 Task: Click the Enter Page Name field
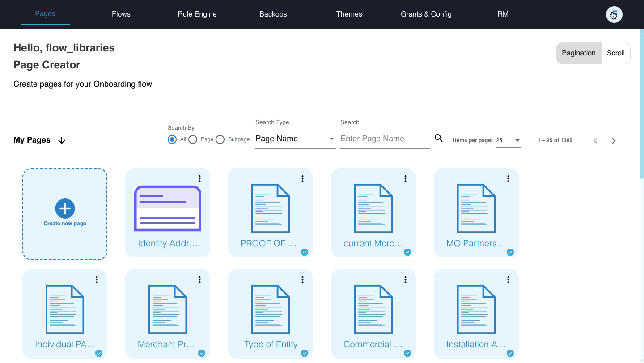(385, 139)
